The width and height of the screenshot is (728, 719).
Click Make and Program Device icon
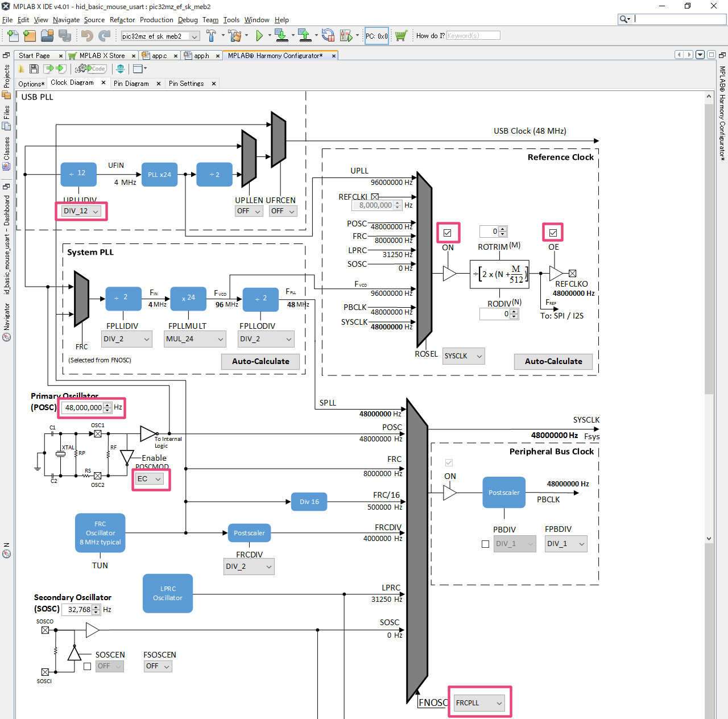pos(282,36)
